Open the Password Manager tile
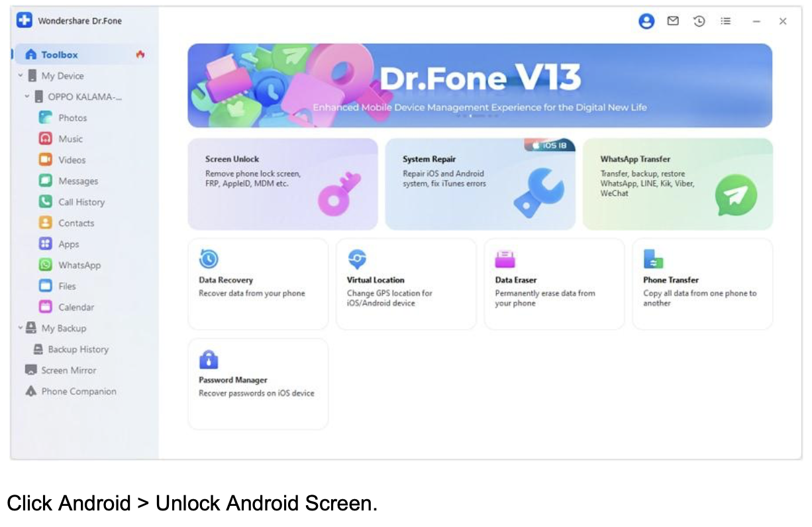 pos(258,384)
